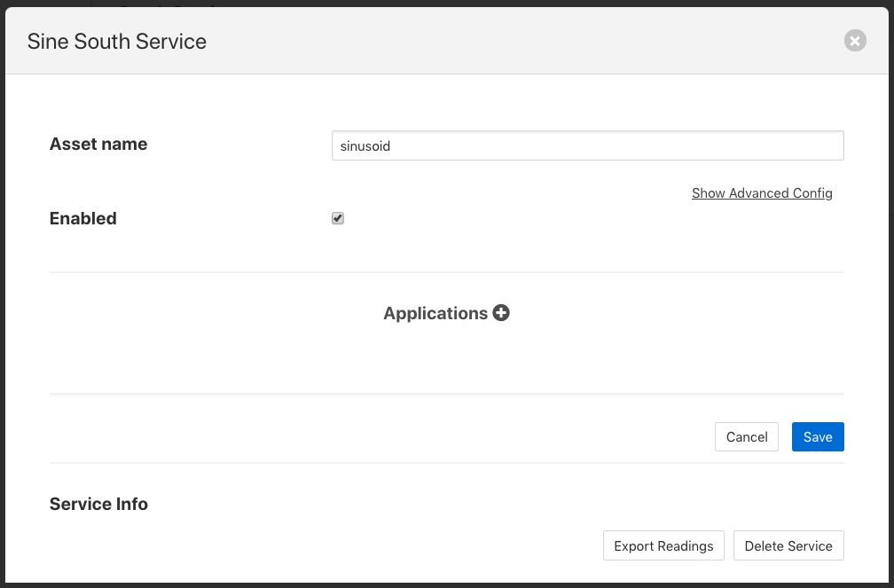Screen dimensions: 894x588
Task: Click the Service Info heading
Action: point(98,504)
